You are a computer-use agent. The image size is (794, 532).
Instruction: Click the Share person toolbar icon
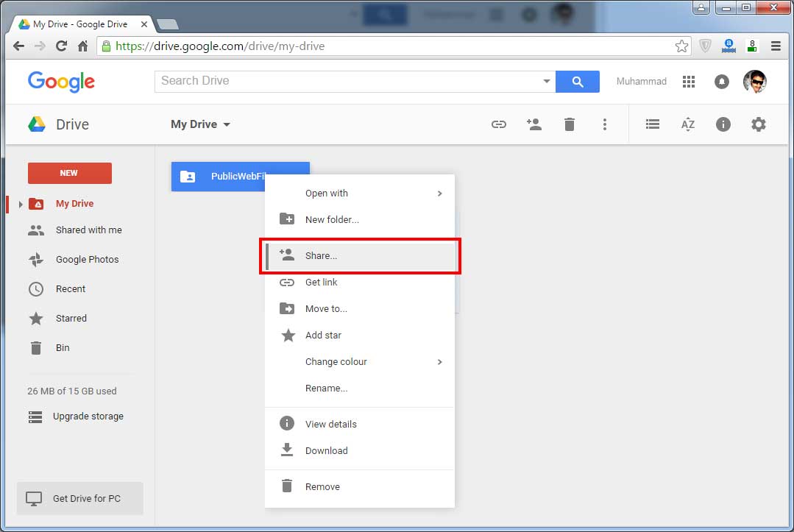tap(534, 124)
